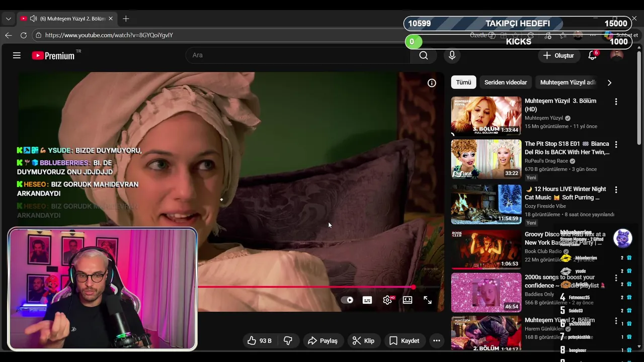Open a new browser tab
This screenshot has width=644, height=362.
[x=126, y=19]
